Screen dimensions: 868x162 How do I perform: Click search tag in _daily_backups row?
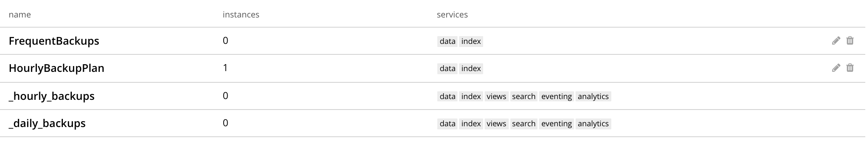coord(524,124)
